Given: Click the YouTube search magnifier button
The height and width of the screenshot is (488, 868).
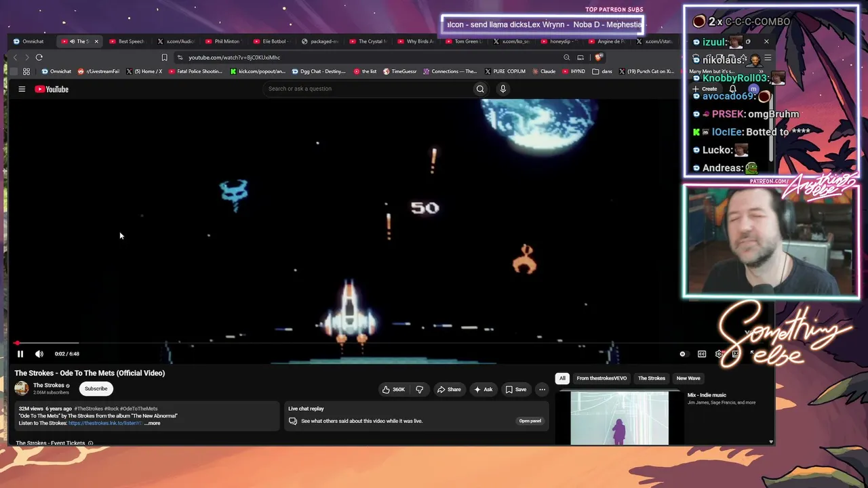Looking at the screenshot, I should click(x=480, y=89).
